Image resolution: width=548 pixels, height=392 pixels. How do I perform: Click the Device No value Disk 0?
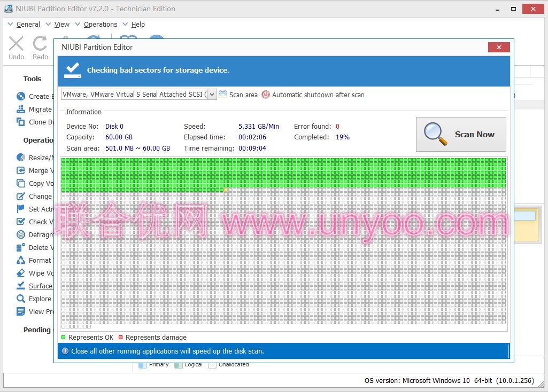114,127
